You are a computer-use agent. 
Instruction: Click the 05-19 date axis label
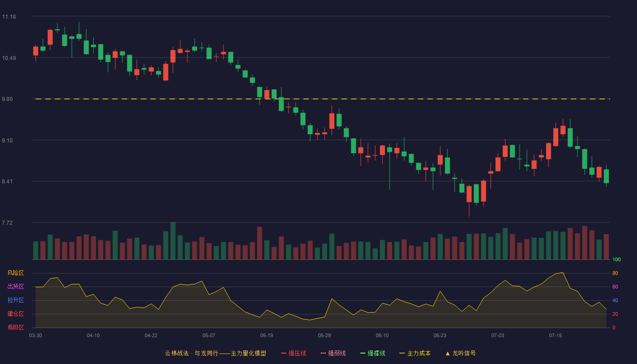pyautogui.click(x=267, y=335)
